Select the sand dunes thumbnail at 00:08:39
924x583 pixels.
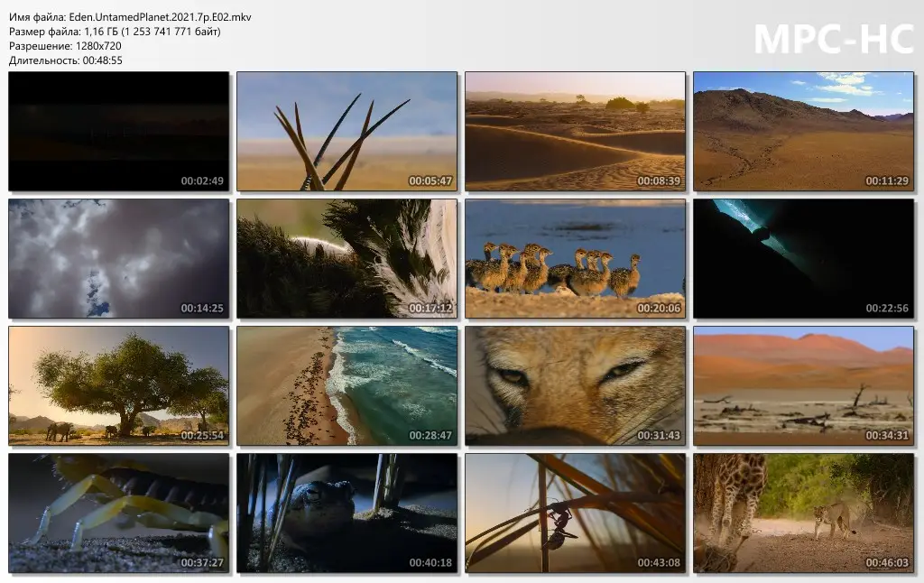575,132
